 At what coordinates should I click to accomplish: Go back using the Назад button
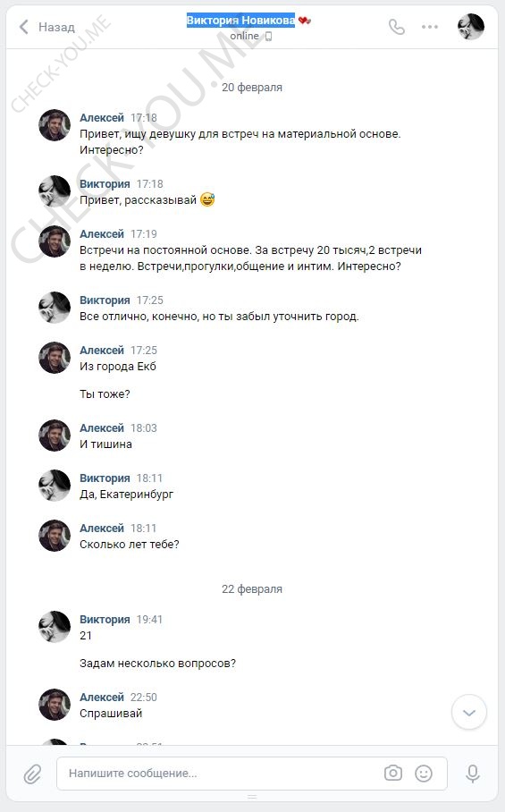coord(47,27)
